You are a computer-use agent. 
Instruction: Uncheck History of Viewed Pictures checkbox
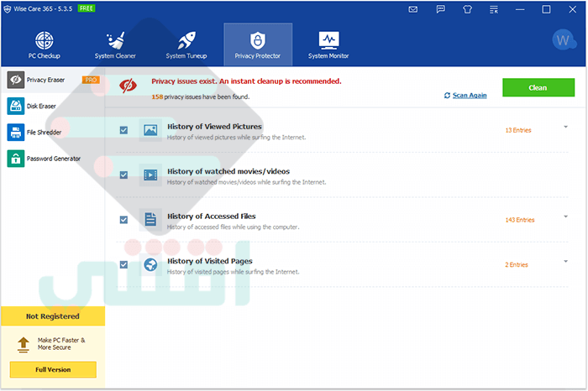(123, 130)
